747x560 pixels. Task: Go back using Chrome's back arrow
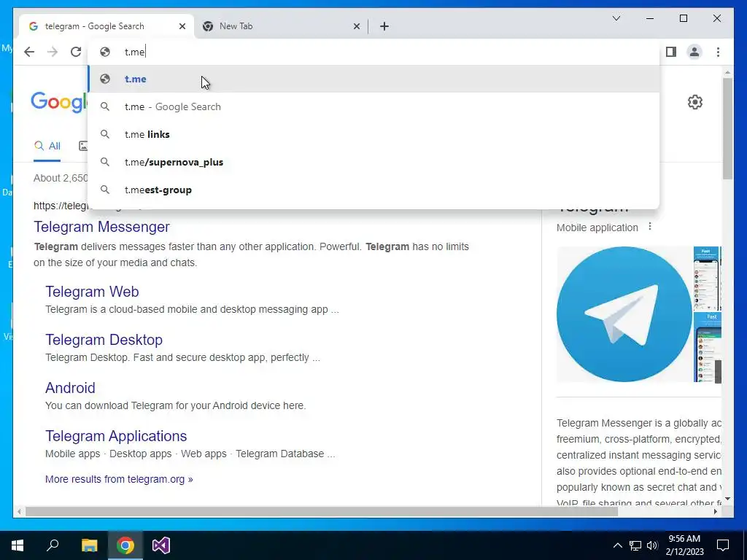(29, 52)
